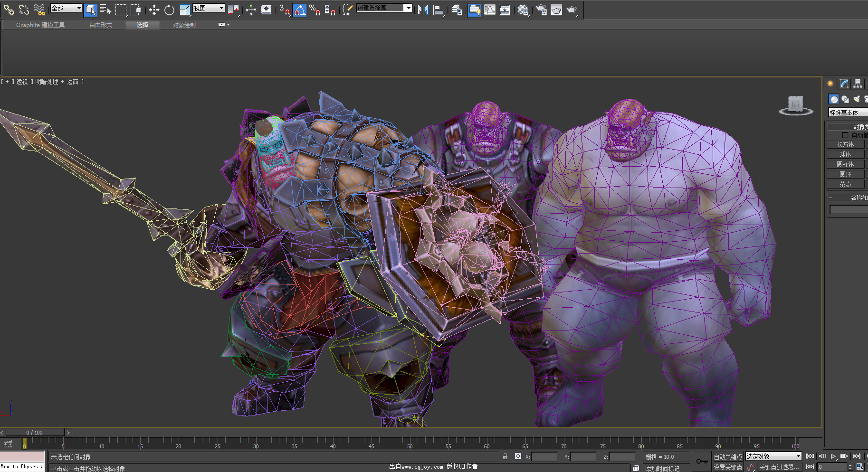Click the Bind to Space Warp icon

[x=39, y=9]
